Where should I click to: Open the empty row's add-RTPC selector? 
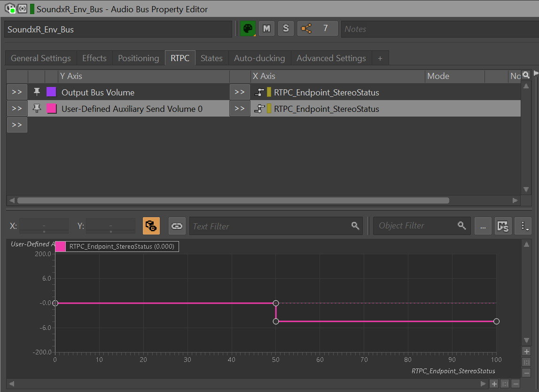(x=17, y=125)
